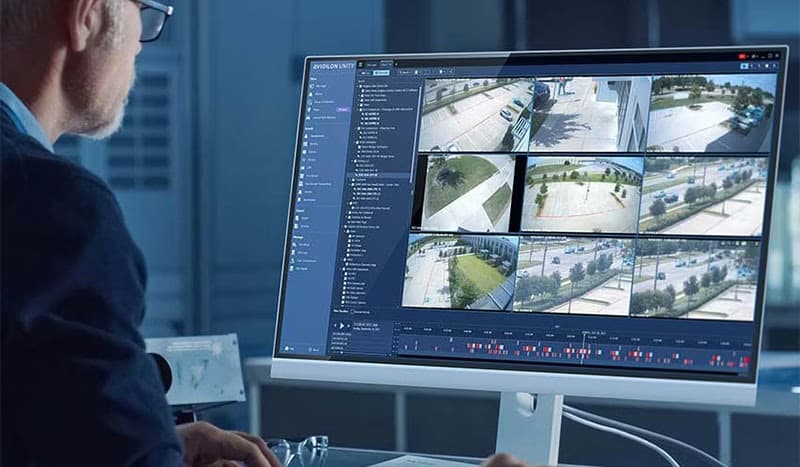Select the center camera tile of empty plaza

(x=582, y=194)
